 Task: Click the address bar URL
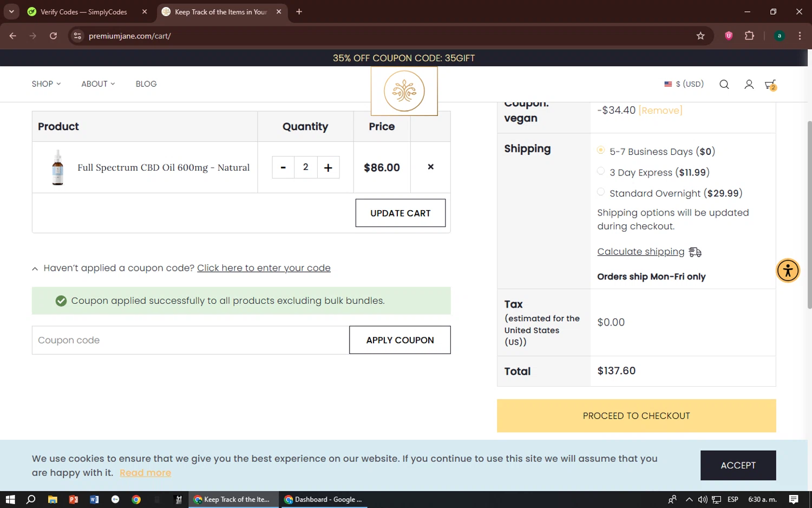(130, 36)
